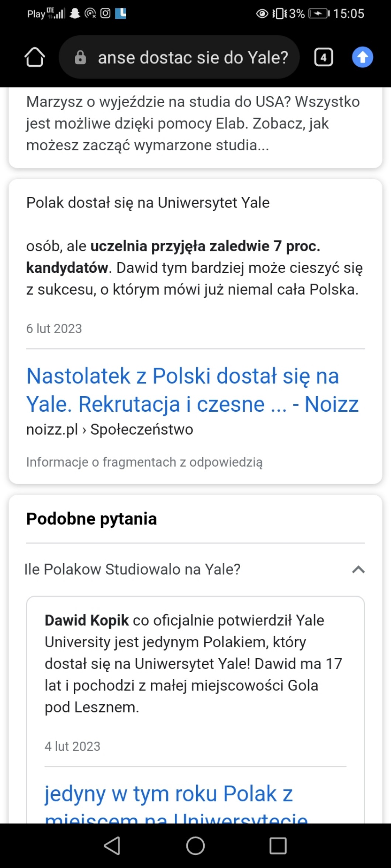Tap the Snapchat notification icon in status bar
The image size is (391, 868).
pos(75,14)
